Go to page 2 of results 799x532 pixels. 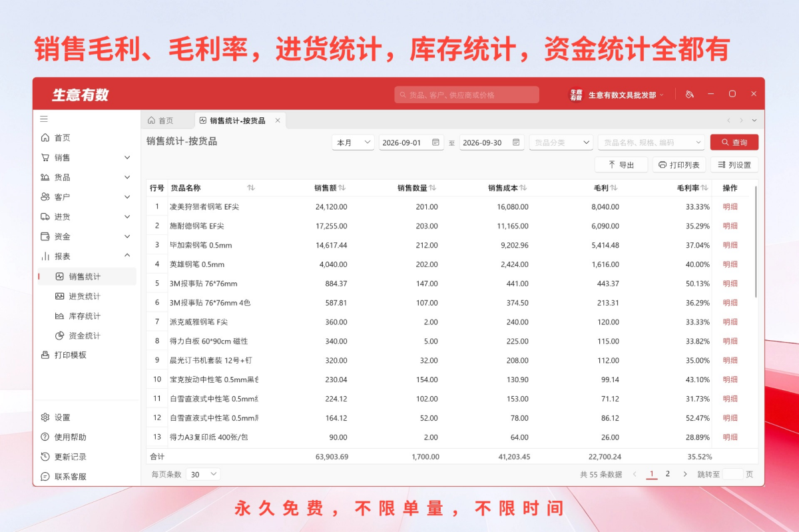pyautogui.click(x=668, y=474)
